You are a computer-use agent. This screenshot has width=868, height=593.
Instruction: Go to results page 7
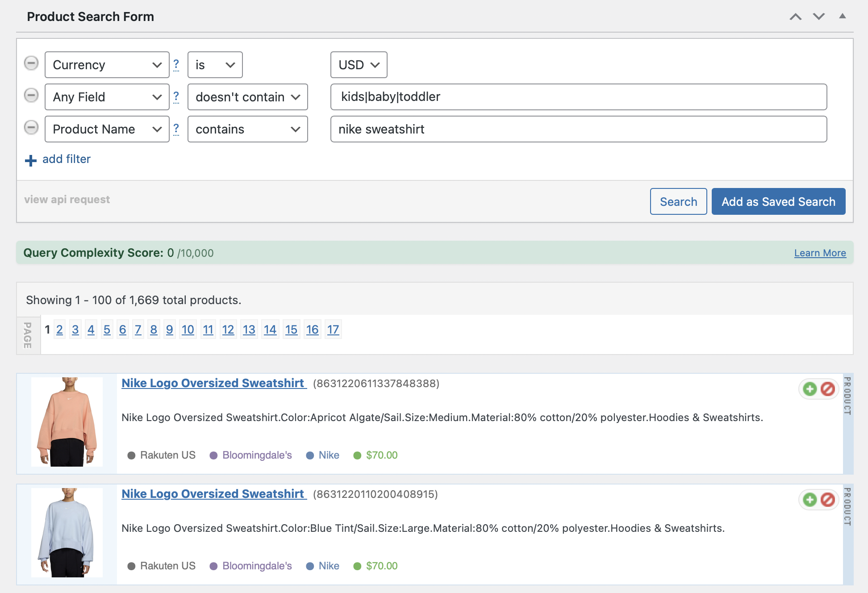pos(138,330)
